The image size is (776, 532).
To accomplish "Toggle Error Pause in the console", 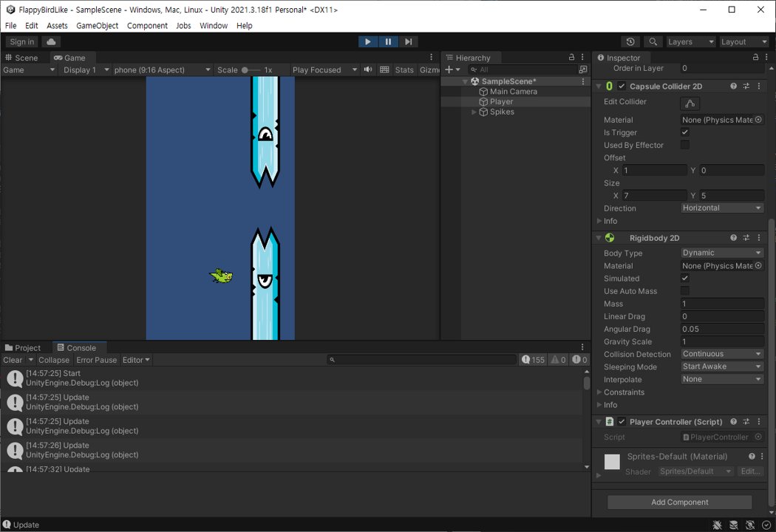I will (x=97, y=360).
